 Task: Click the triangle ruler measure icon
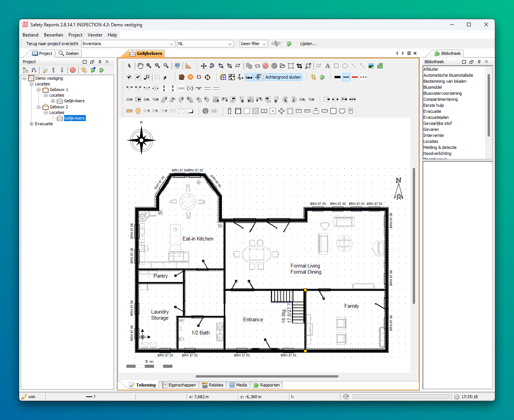[x=188, y=66]
